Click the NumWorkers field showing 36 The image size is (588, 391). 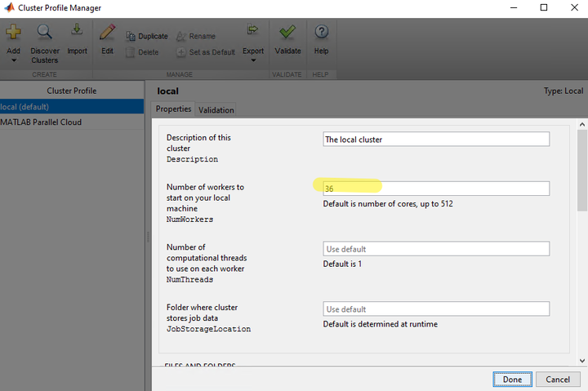pos(436,189)
